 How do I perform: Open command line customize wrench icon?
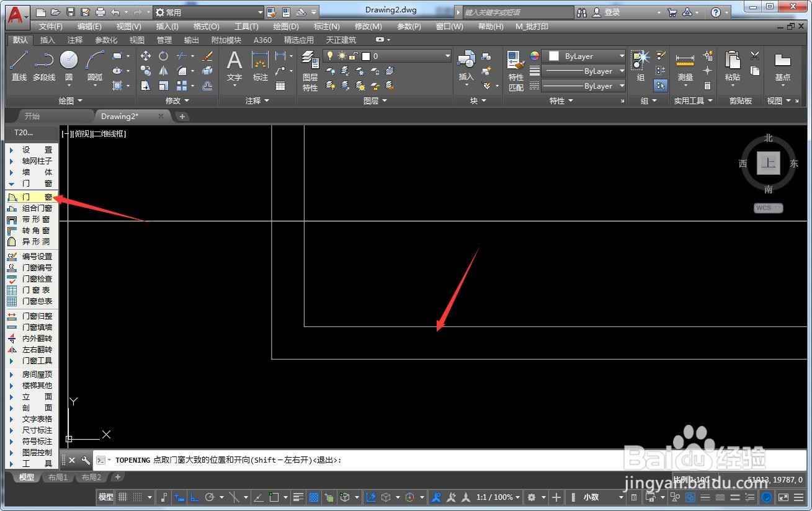(x=86, y=460)
